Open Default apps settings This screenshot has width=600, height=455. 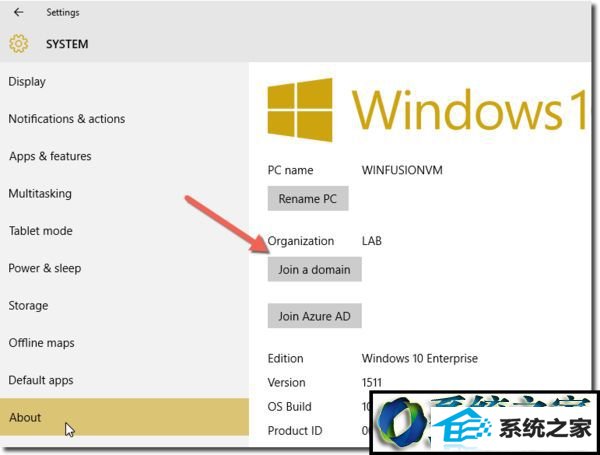coord(124,380)
